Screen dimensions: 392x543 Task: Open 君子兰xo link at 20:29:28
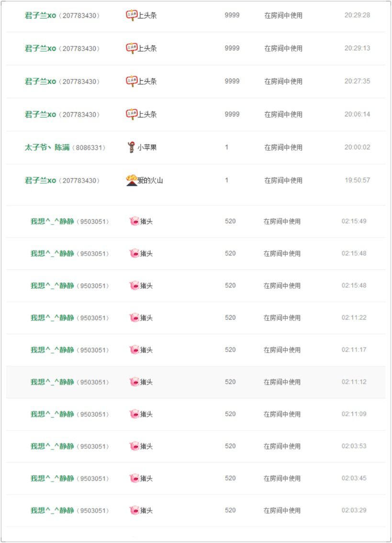(40, 15)
